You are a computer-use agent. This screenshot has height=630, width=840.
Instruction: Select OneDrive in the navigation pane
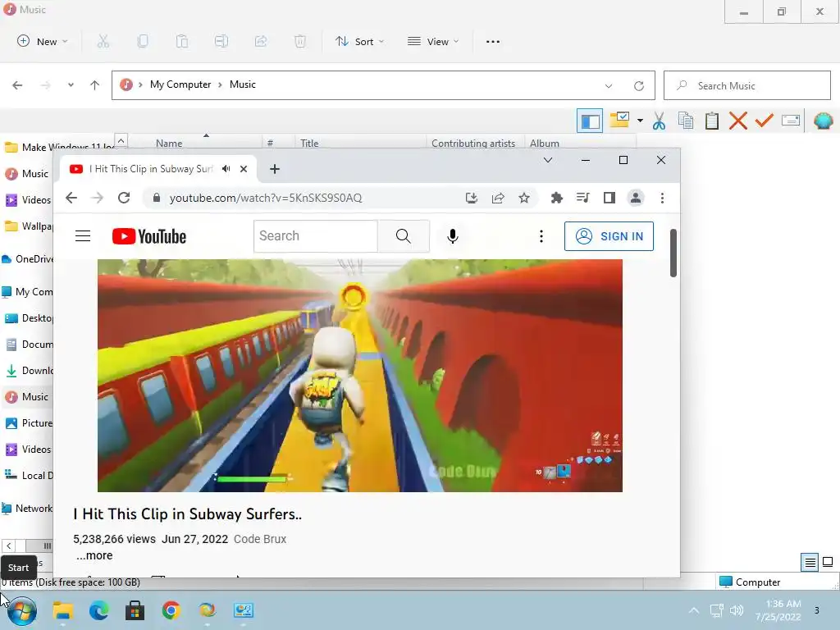(x=27, y=259)
